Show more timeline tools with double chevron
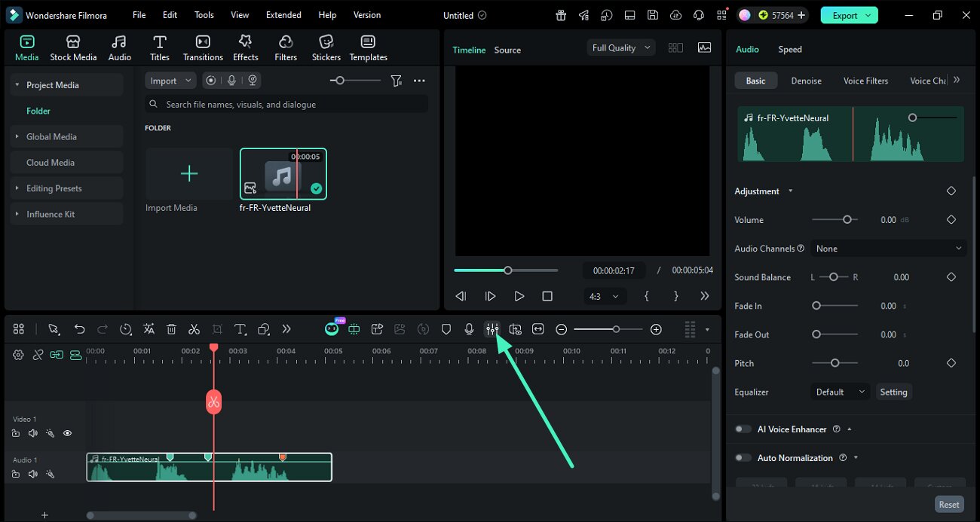Image resolution: width=980 pixels, height=522 pixels. (x=286, y=329)
